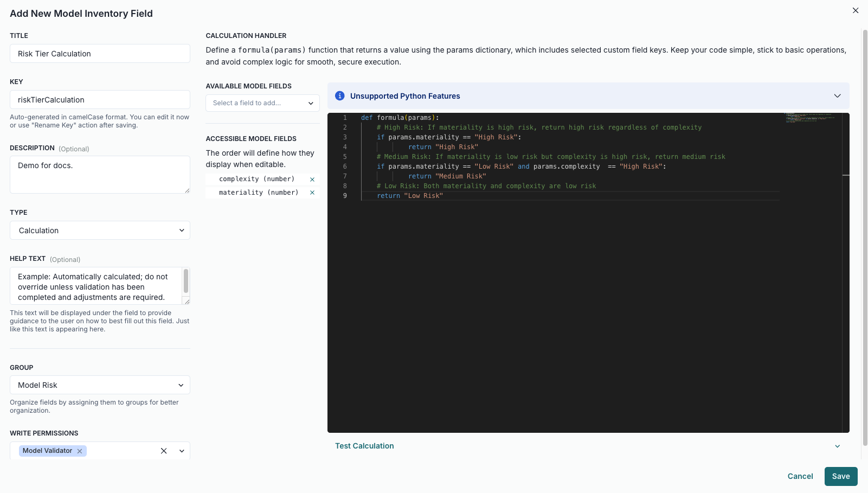Viewport: 868px width, 493px height.
Task: Click the Description text area
Action: (x=100, y=175)
